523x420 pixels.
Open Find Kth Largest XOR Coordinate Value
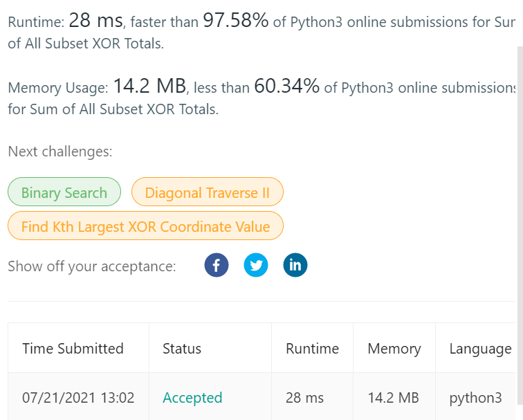click(145, 226)
